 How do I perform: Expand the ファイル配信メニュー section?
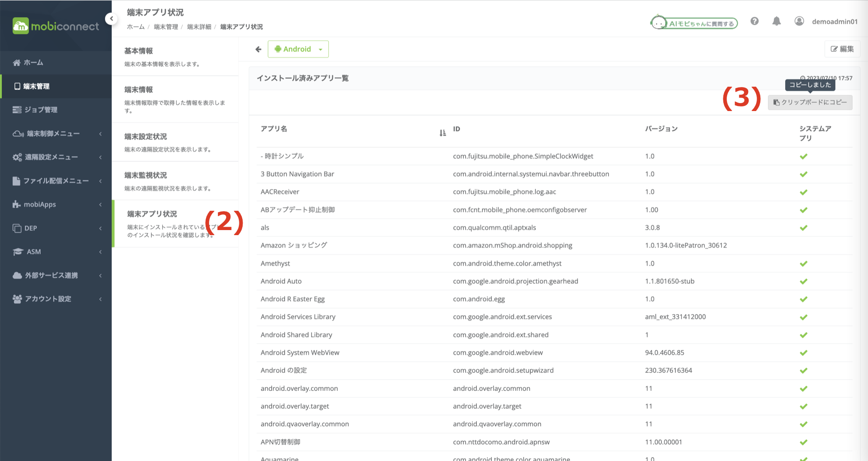coord(56,181)
